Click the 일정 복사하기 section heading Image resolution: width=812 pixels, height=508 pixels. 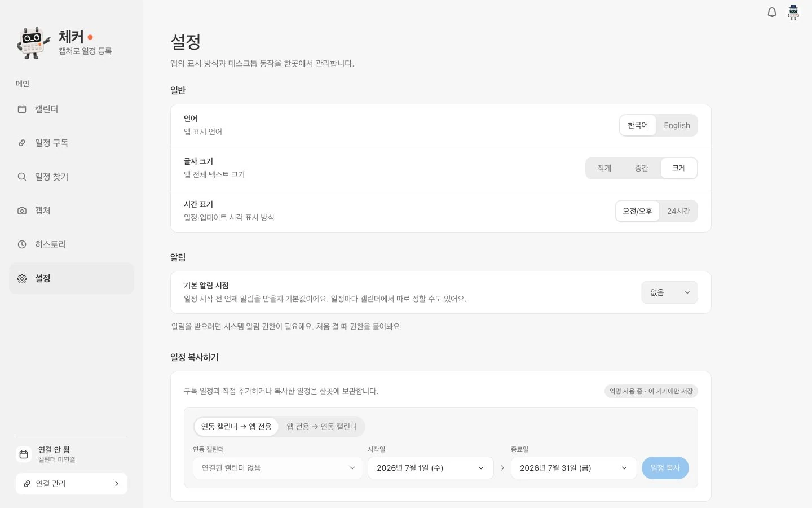click(x=195, y=357)
